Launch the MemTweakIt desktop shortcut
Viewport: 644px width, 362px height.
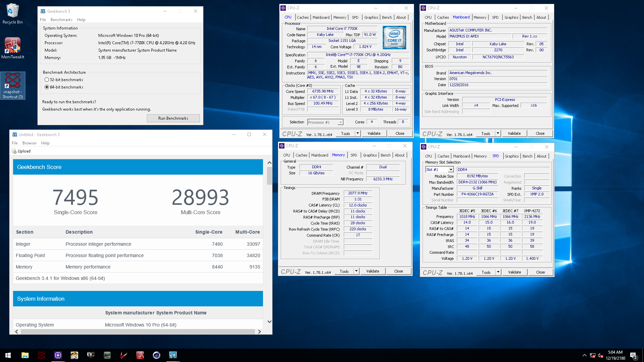pos(13,48)
